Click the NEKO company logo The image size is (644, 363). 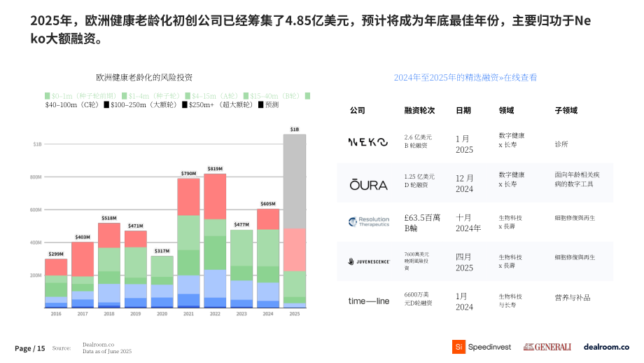pyautogui.click(x=368, y=142)
